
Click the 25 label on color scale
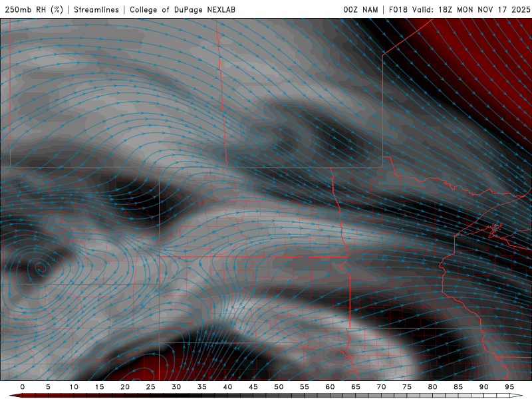(151, 387)
